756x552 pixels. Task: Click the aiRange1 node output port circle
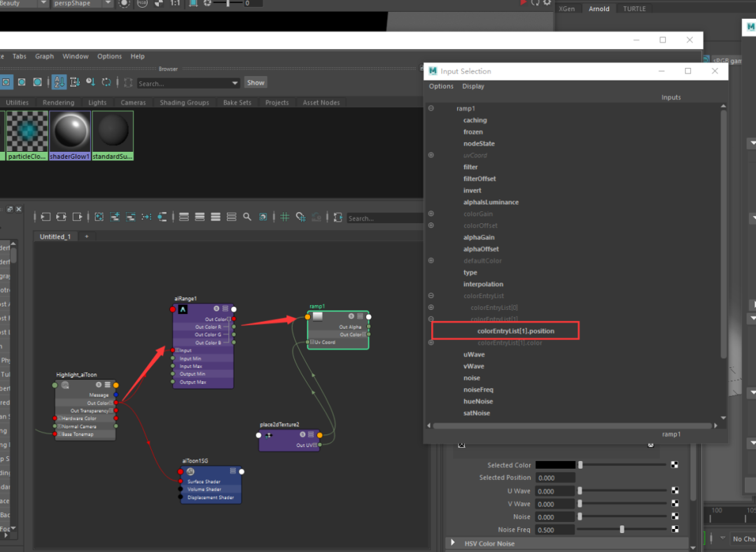click(x=234, y=309)
